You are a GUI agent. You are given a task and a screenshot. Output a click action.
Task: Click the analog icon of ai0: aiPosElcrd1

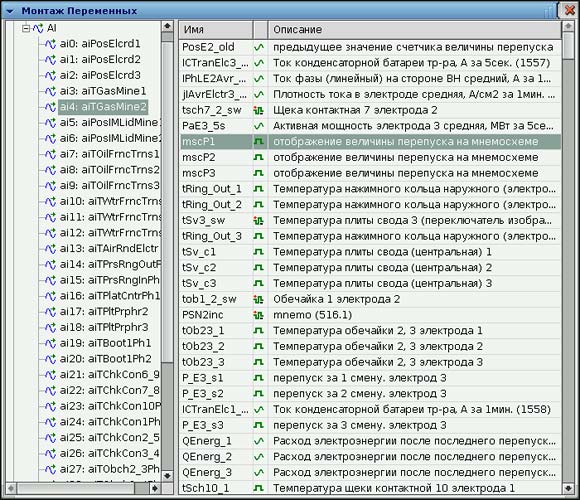(x=50, y=44)
